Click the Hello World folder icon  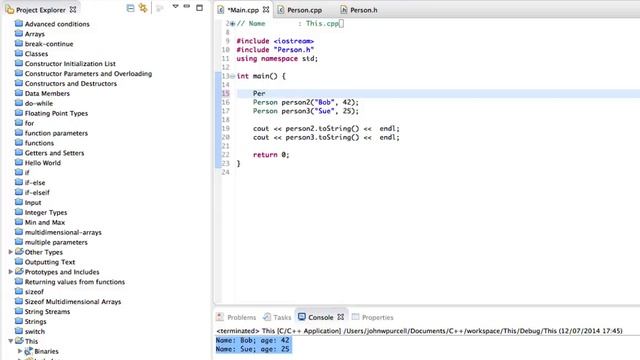click(19, 162)
